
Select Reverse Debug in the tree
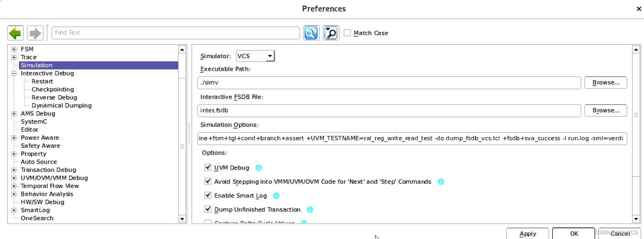[54, 98]
